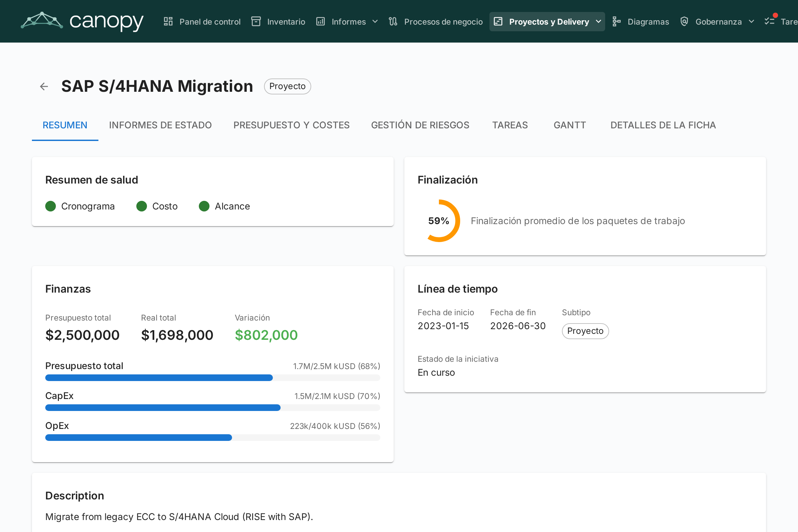Go back using the left arrow

point(44,86)
